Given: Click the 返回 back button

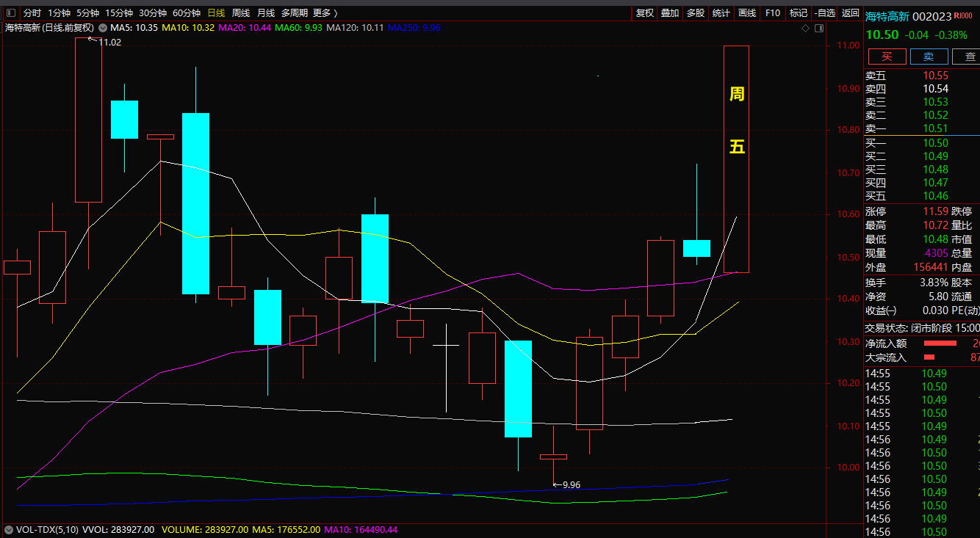Looking at the screenshot, I should tap(850, 13).
